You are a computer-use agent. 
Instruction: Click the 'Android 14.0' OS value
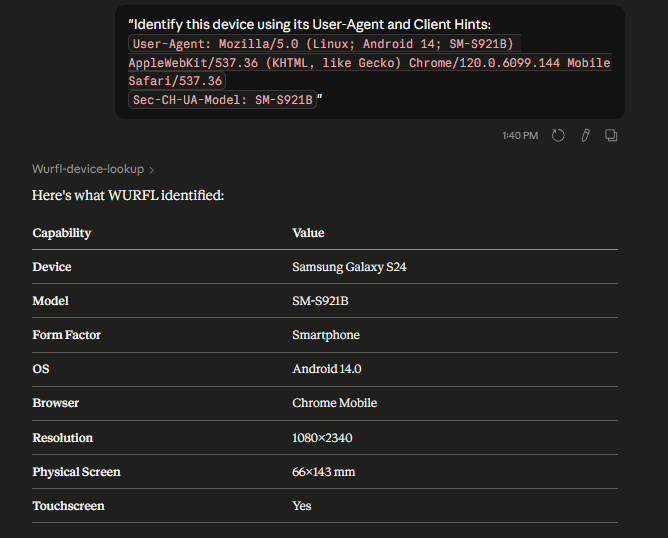click(327, 369)
